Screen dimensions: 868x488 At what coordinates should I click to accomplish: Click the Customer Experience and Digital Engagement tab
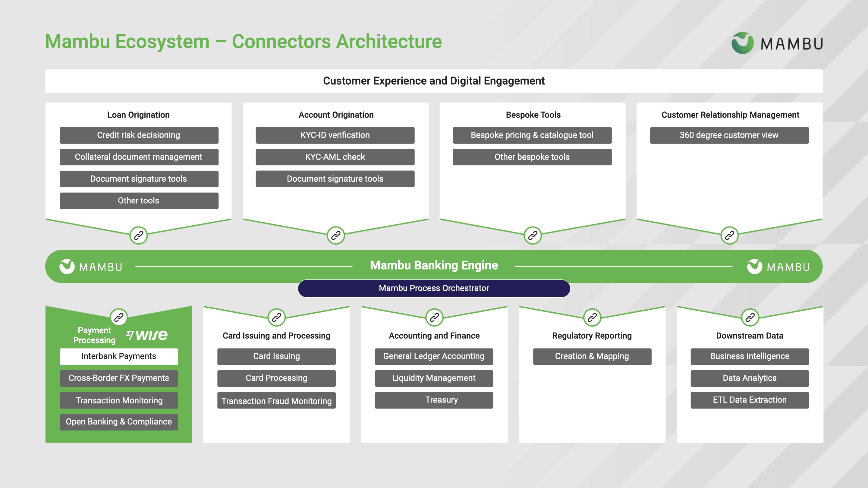pyautogui.click(x=433, y=83)
